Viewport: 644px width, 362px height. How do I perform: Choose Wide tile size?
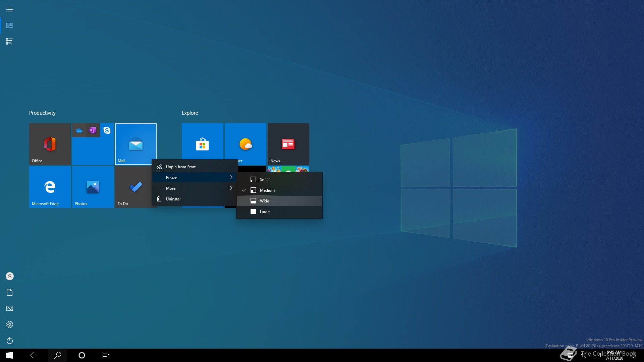[x=279, y=201]
